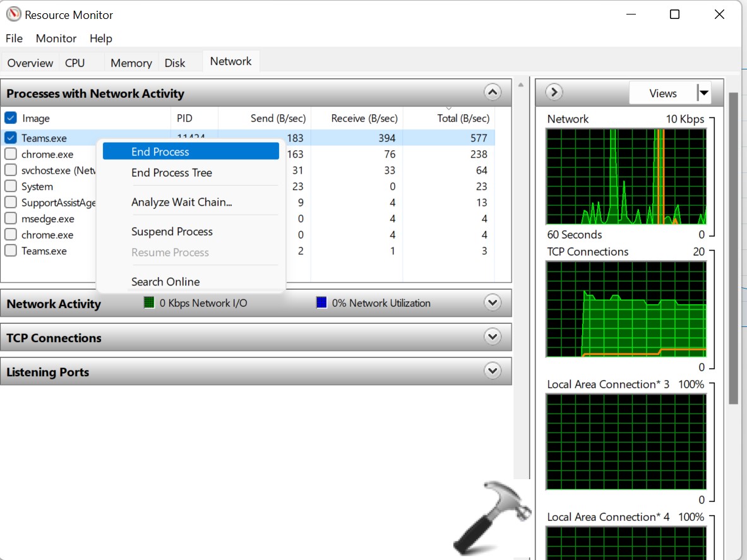
Task: Maximize the Resource Monitor window
Action: [x=674, y=15]
